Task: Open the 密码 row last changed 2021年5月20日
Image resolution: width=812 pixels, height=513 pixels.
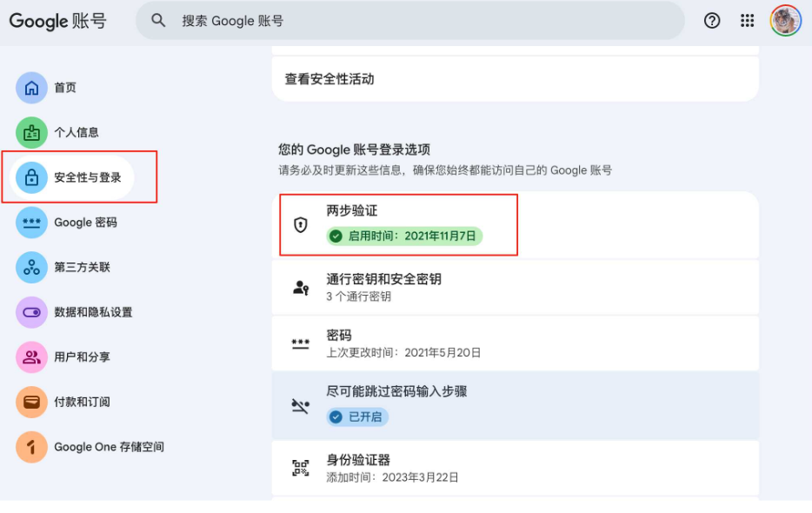Action: pyautogui.click(x=515, y=343)
